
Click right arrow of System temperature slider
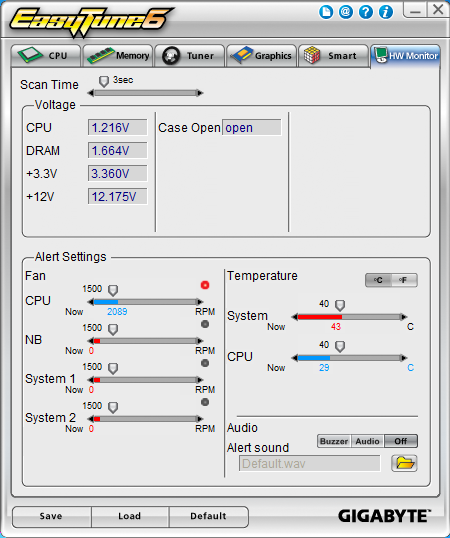(x=404, y=317)
